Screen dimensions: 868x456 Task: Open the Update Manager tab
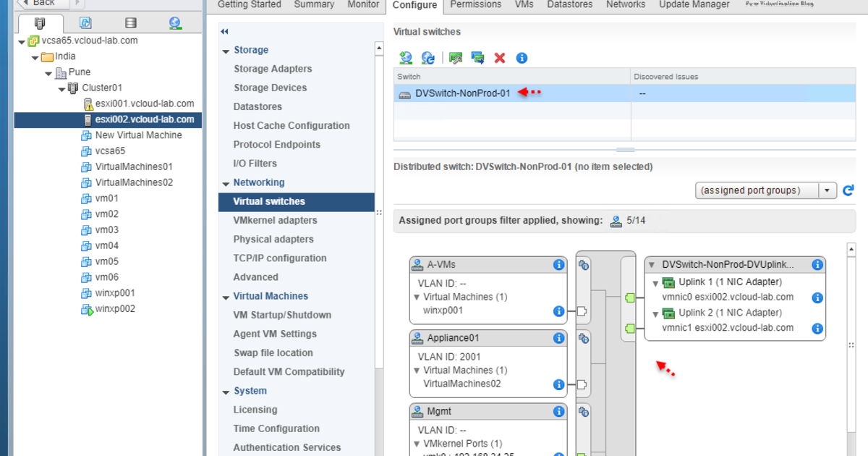click(694, 5)
